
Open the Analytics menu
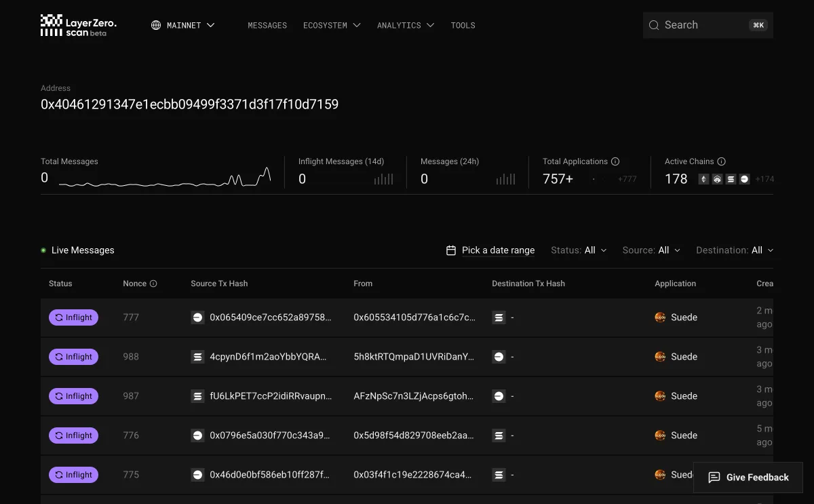pos(406,25)
